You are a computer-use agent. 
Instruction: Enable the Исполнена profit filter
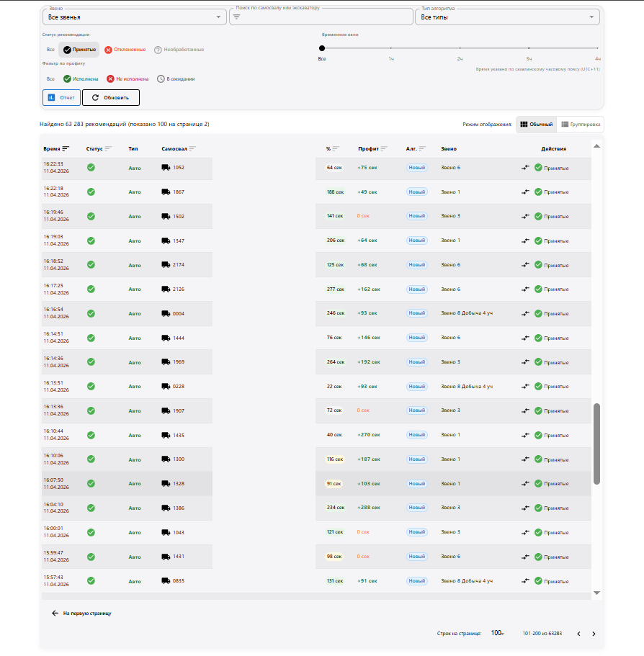81,79
